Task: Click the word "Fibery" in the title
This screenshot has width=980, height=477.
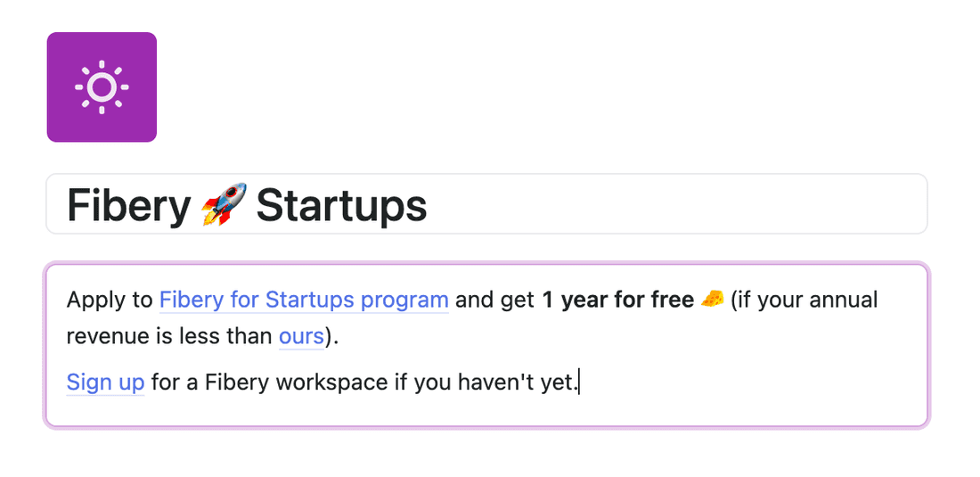Action: (128, 205)
